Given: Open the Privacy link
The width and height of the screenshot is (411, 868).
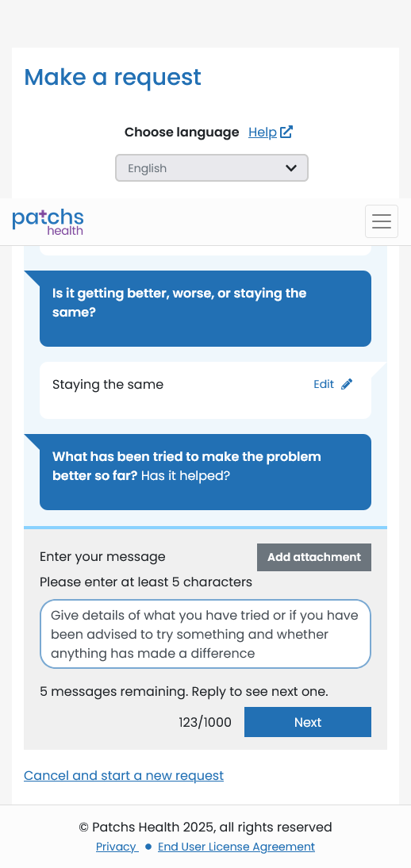Looking at the screenshot, I should coord(117,847).
